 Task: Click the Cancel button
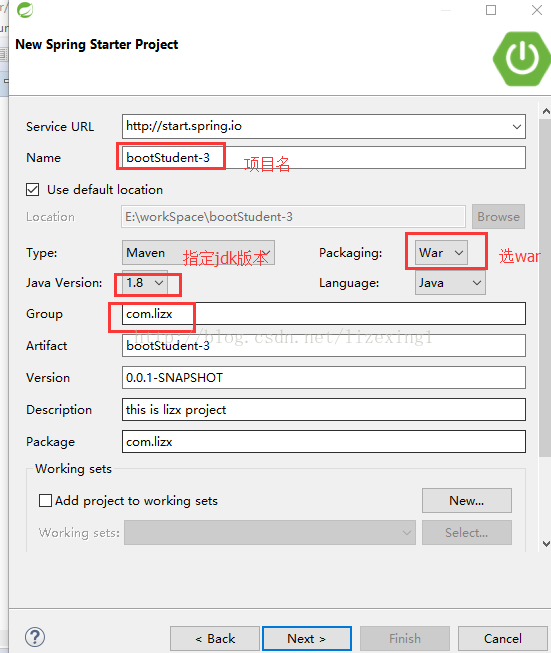pyautogui.click(x=502, y=638)
